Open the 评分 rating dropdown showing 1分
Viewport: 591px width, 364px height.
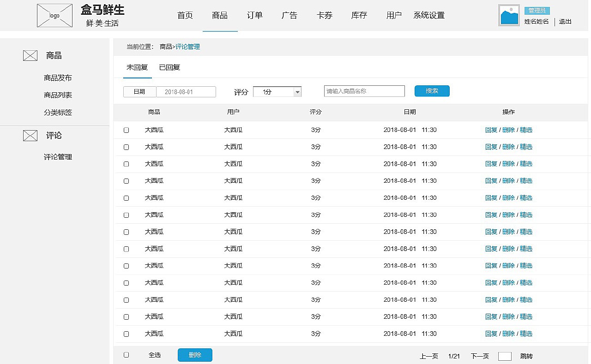click(277, 91)
